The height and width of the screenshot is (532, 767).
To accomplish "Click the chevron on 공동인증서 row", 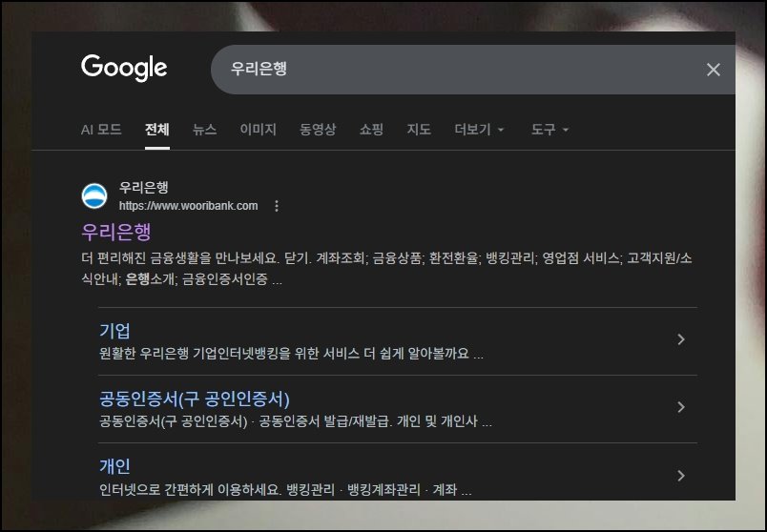I will click(x=681, y=407).
